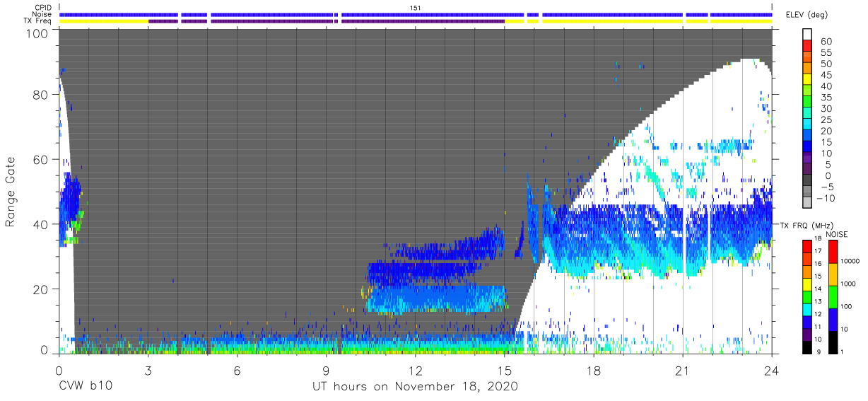Pick the blue 15–20 segment of ELEV colorbar
This screenshot has width=868, height=401.
[x=808, y=136]
